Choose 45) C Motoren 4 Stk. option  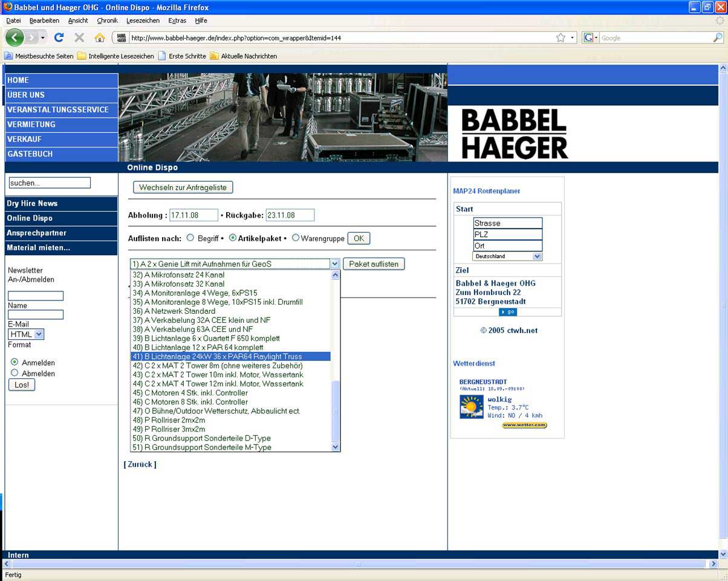tap(231, 393)
